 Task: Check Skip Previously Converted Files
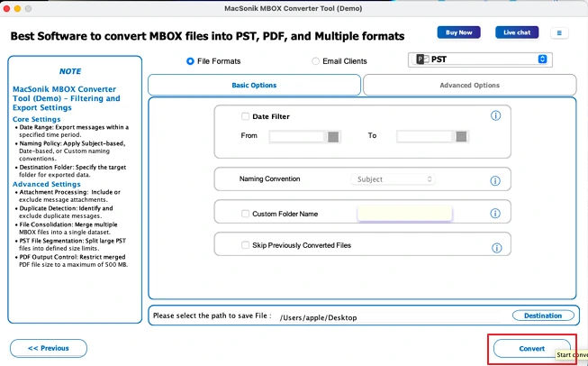[x=245, y=245]
